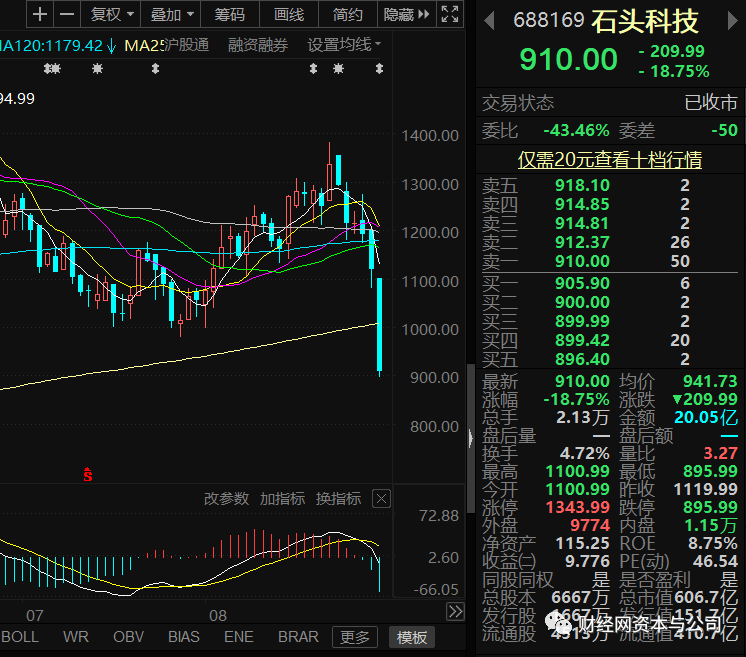The width and height of the screenshot is (746, 657).
Task: Open the 叠加 dropdown
Action: pos(171,14)
